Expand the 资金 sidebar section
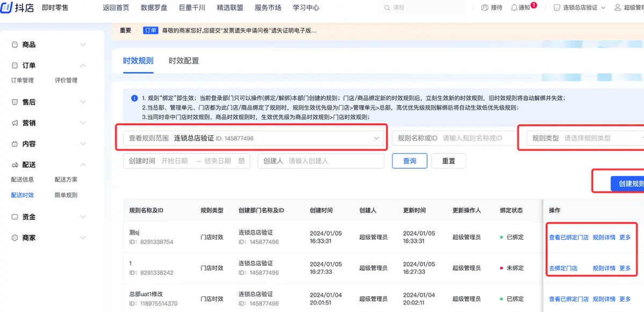This screenshot has width=644, height=312. point(83,217)
